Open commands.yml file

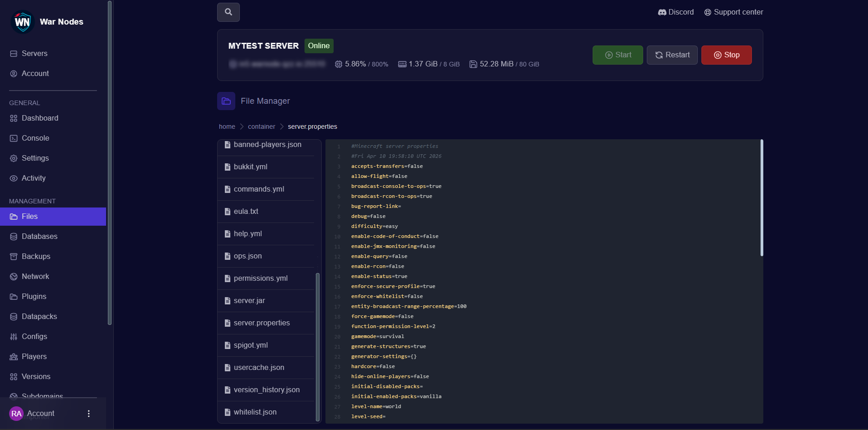(x=266, y=189)
